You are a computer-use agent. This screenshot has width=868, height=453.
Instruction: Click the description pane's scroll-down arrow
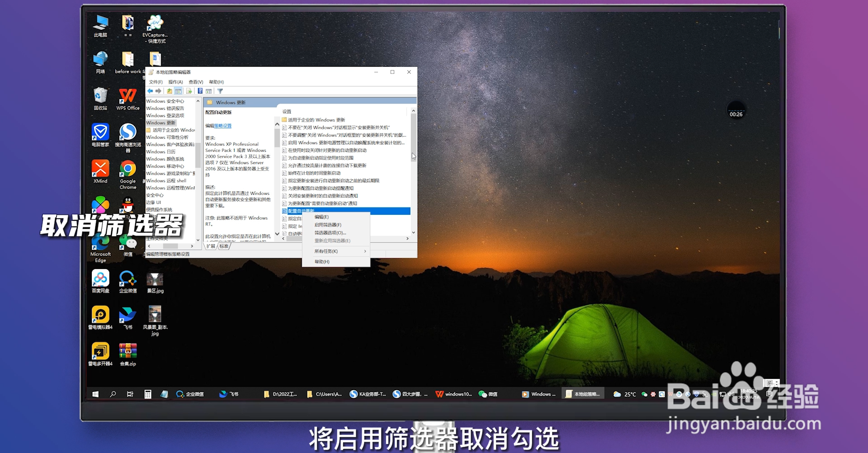277,234
